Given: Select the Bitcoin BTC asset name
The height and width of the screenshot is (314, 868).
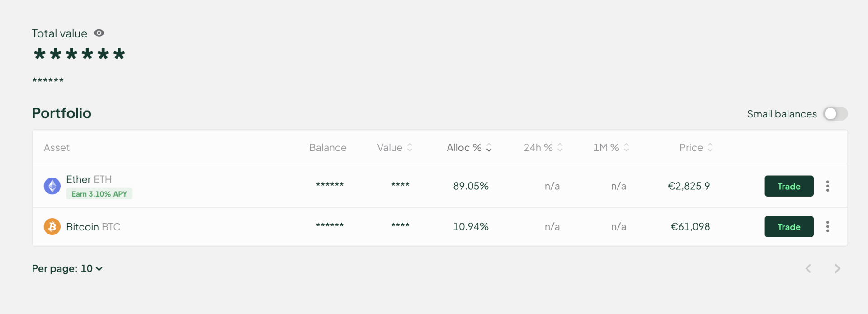Looking at the screenshot, I should pos(93,227).
